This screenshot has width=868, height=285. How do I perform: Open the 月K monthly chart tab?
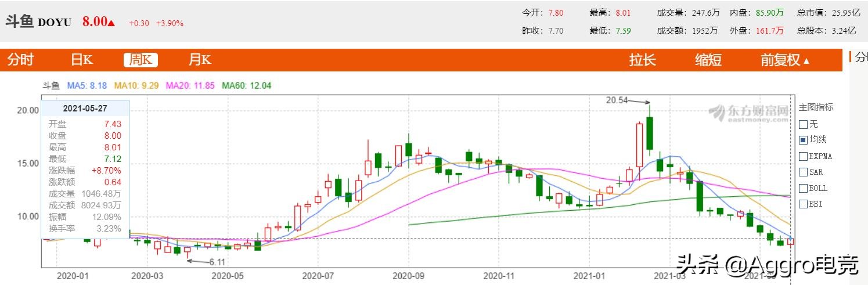tap(199, 60)
